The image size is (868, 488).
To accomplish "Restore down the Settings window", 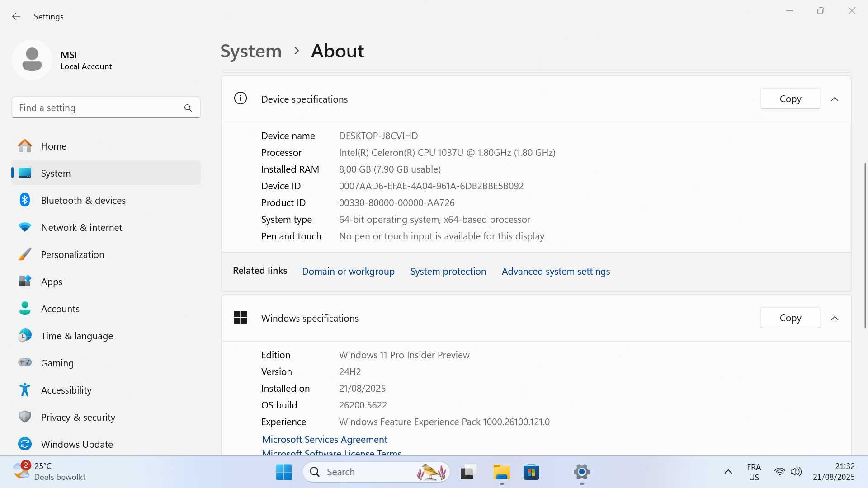I will (821, 11).
